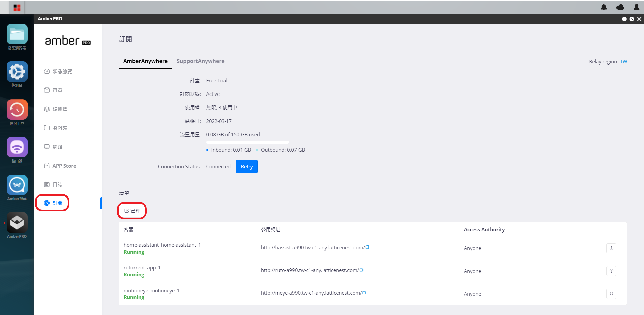This screenshot has height=315, width=644.
Task: Click the TW relay region link
Action: point(623,62)
